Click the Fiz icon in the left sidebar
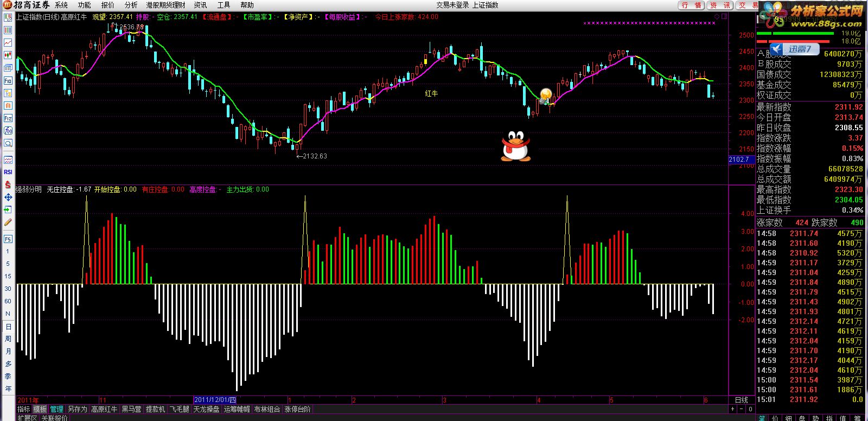The image size is (868, 421). click(8, 118)
